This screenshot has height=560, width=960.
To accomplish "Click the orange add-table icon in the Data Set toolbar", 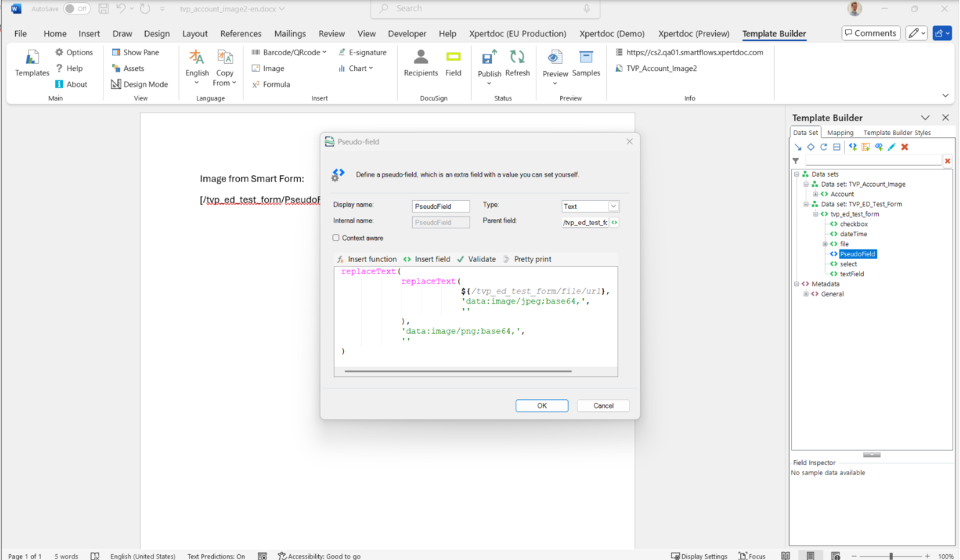I will click(866, 146).
